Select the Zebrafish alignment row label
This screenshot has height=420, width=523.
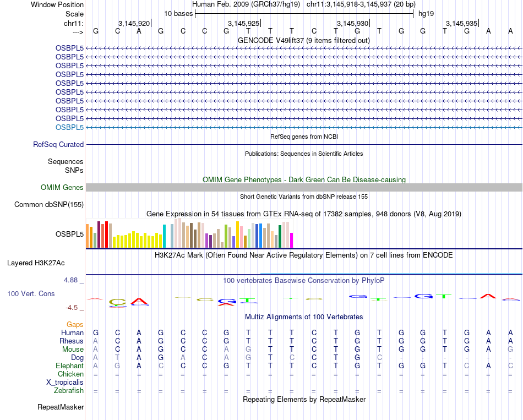point(69,391)
